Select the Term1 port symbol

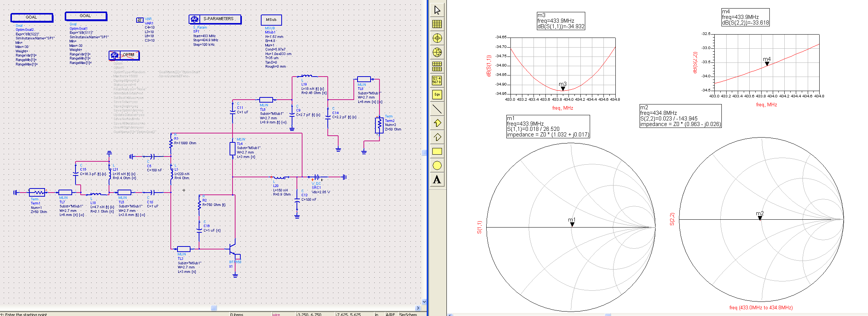tap(37, 192)
